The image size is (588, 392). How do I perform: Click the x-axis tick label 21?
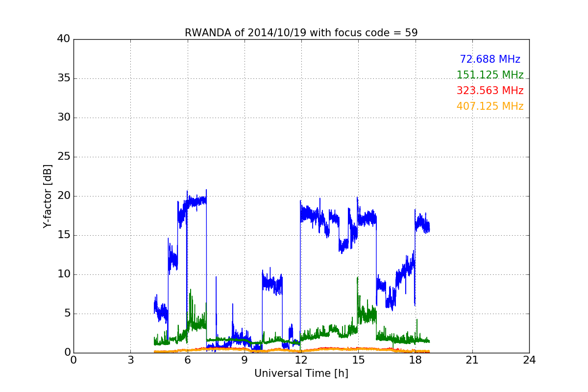472,360
